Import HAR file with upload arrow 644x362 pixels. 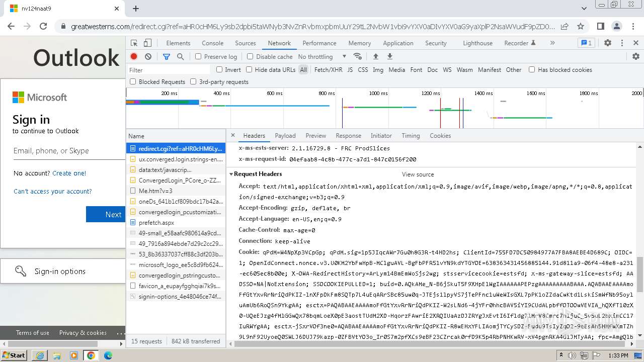coord(375,57)
